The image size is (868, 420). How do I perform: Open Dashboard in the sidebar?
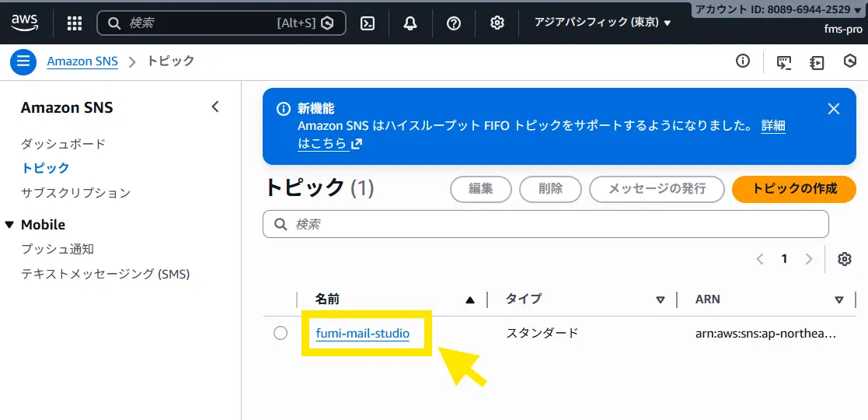(x=63, y=144)
